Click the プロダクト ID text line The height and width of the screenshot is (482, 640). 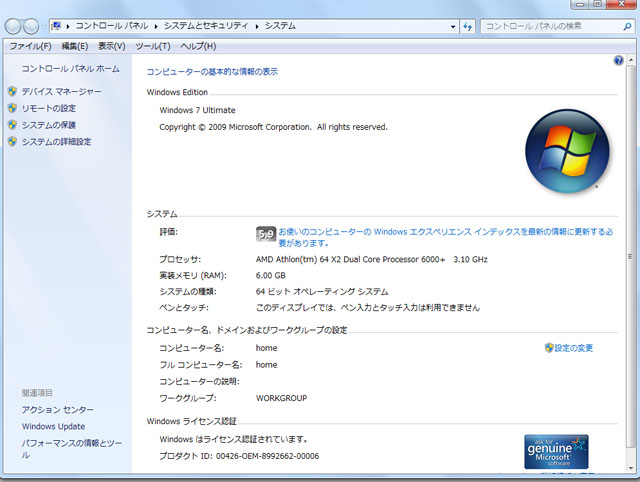(239, 456)
